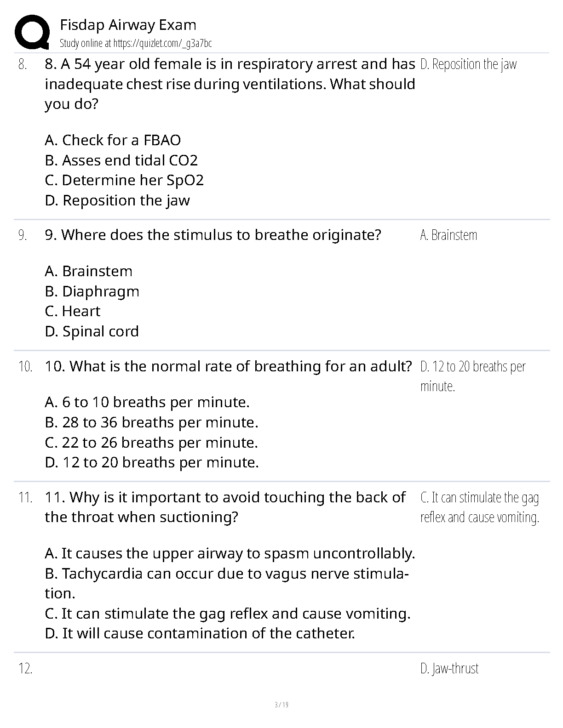Select option C. Heart
The width and height of the screenshot is (563, 728).
tap(73, 311)
